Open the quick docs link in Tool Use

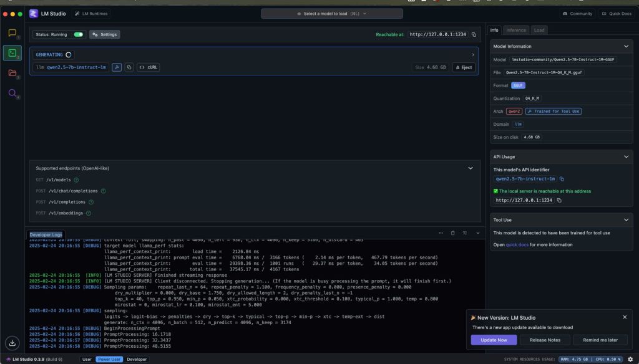click(517, 245)
